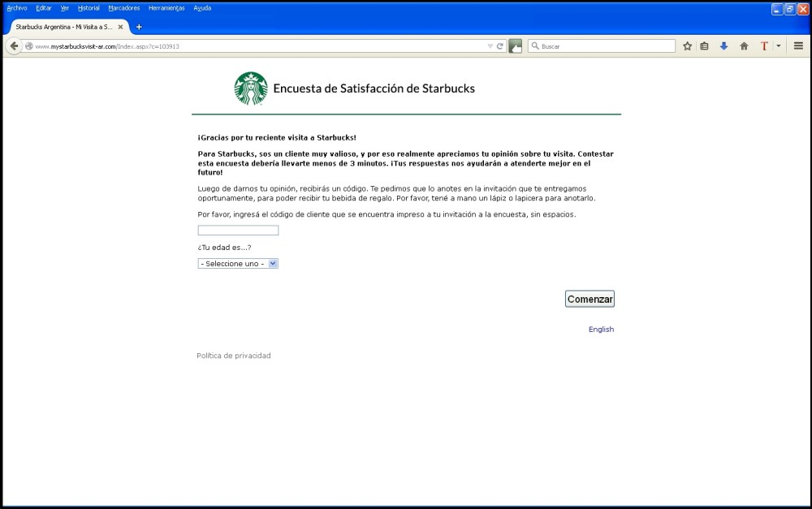Reload the current survey page

pos(498,46)
